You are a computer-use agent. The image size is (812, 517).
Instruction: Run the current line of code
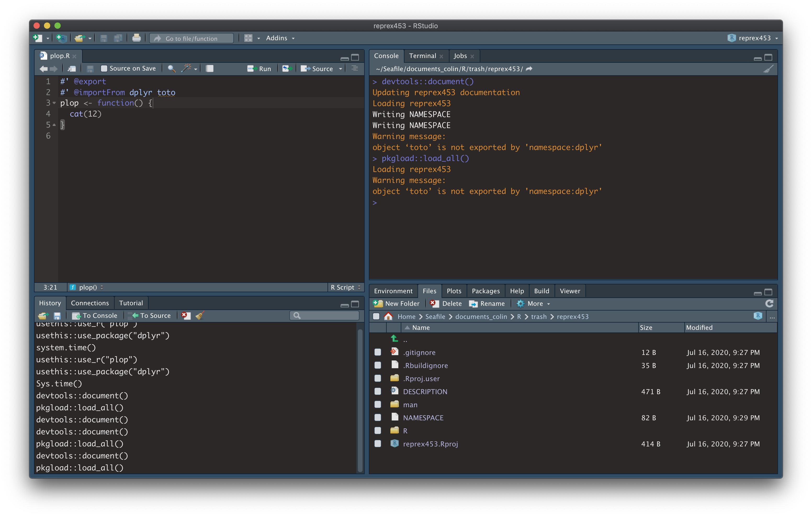tap(260, 68)
